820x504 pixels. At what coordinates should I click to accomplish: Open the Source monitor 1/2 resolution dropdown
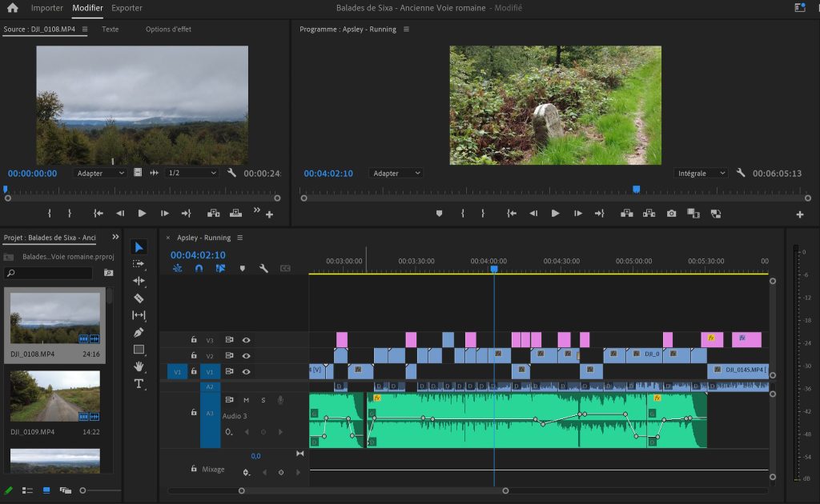pyautogui.click(x=191, y=173)
